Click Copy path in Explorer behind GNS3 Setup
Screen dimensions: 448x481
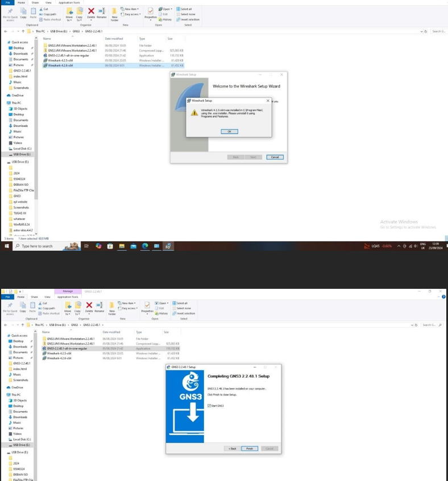coord(47,308)
